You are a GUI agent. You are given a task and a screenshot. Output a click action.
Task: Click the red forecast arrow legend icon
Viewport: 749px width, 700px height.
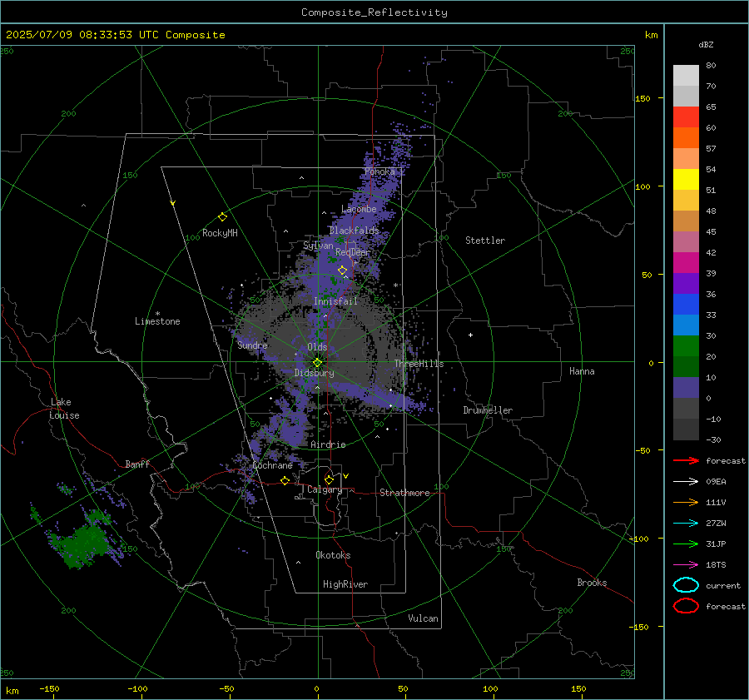tap(686, 460)
